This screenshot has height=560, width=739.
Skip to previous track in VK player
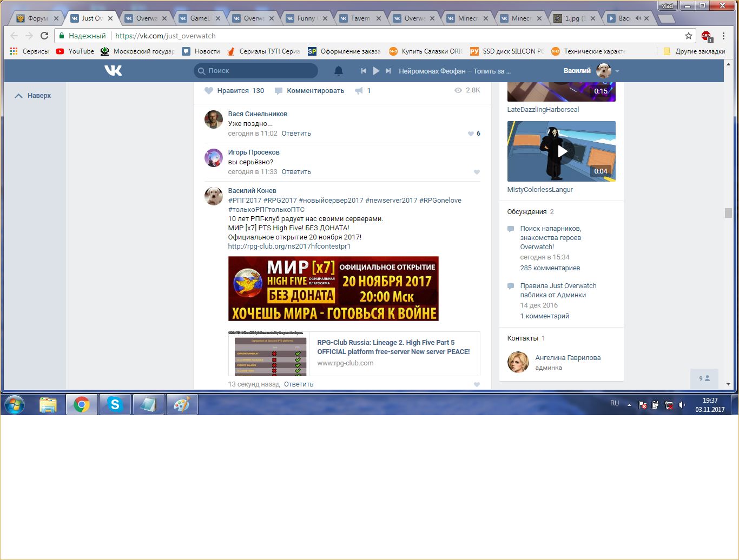point(364,71)
